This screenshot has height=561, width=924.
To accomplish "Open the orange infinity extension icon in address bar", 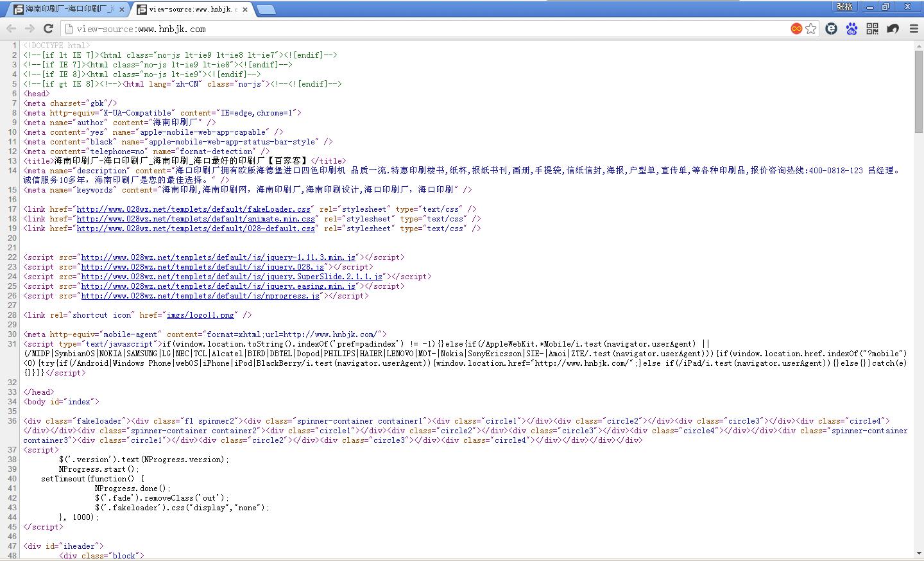I will coord(796,28).
